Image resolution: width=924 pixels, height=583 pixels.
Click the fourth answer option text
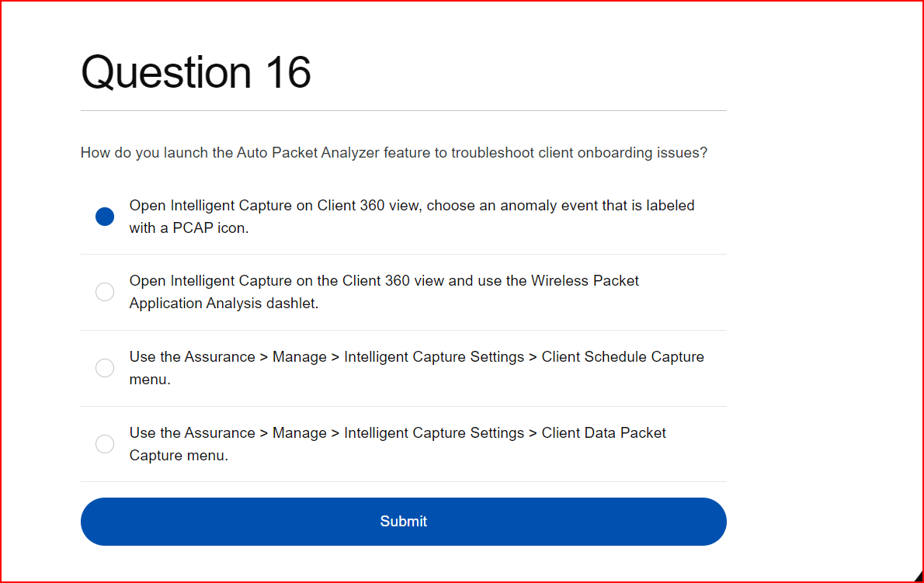click(398, 444)
